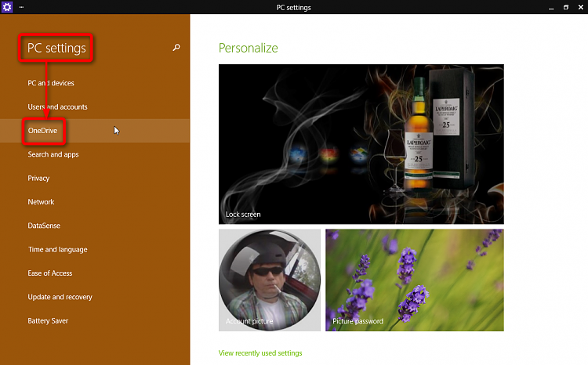Open DataSense settings
The width and height of the screenshot is (588, 365).
(44, 226)
